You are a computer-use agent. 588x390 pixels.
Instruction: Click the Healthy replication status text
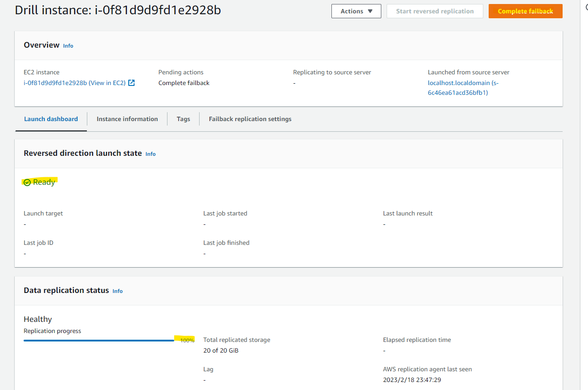(x=38, y=319)
